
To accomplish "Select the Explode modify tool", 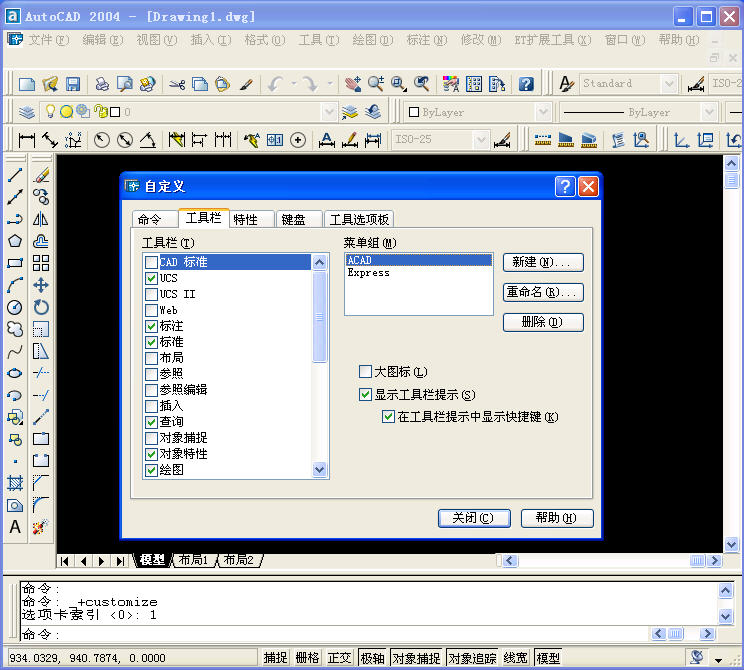I will click(x=41, y=527).
